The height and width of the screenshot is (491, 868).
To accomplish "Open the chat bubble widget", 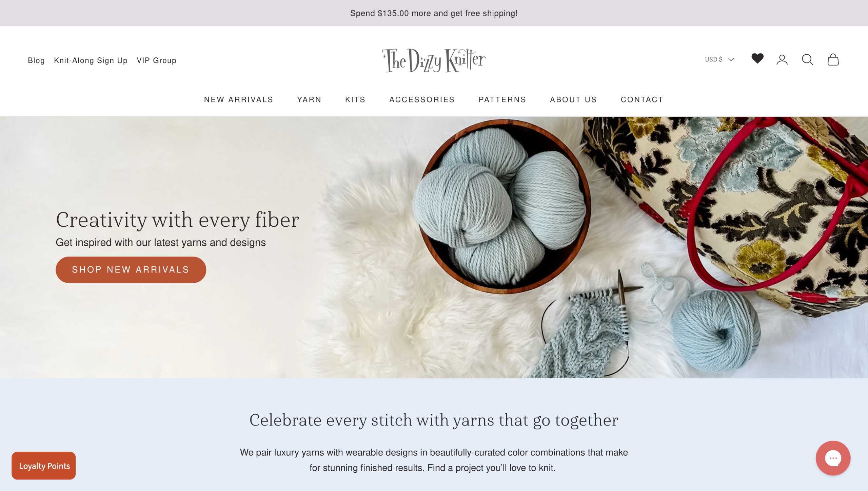I will point(833,458).
